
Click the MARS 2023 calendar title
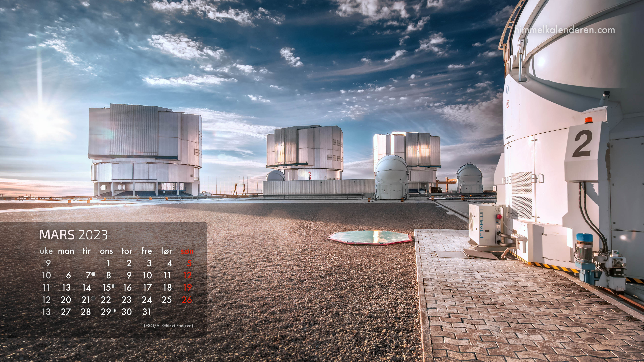(73, 235)
